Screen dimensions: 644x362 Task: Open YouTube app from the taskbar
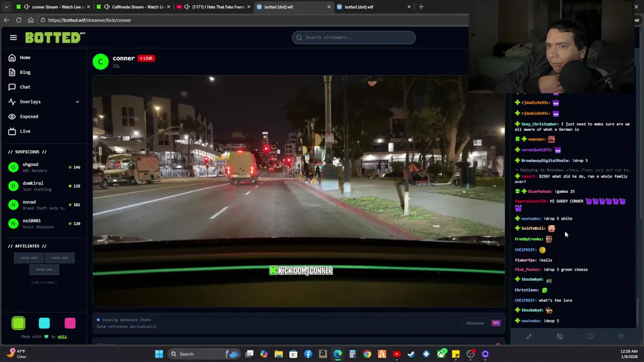pyautogui.click(x=396, y=354)
